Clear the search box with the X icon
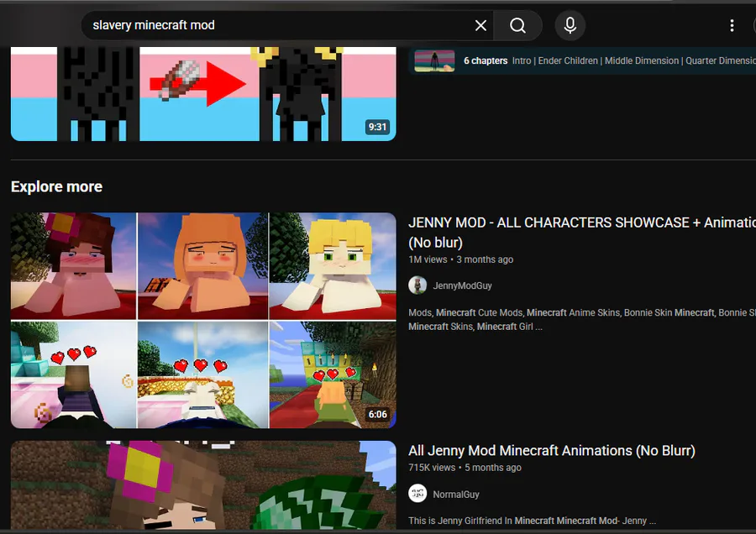 pos(480,25)
